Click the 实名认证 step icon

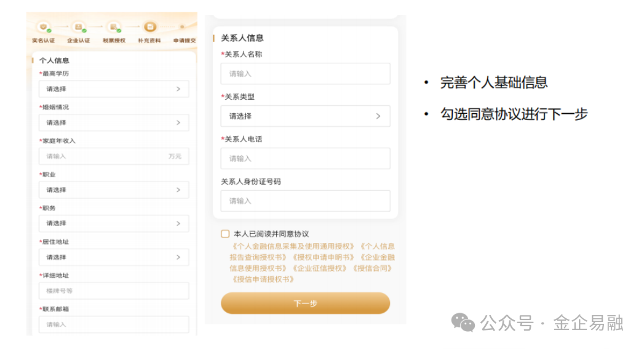pos(43,26)
